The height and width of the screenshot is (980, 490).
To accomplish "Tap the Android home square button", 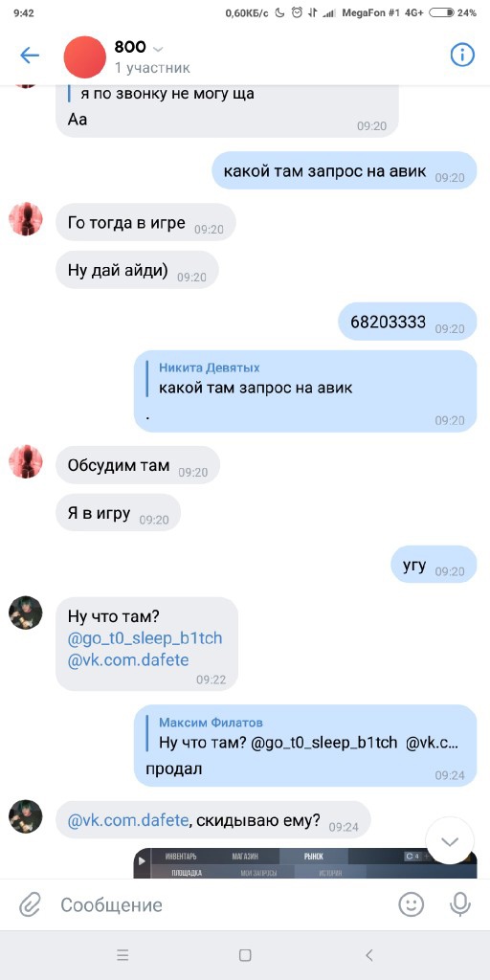I will tap(245, 955).
